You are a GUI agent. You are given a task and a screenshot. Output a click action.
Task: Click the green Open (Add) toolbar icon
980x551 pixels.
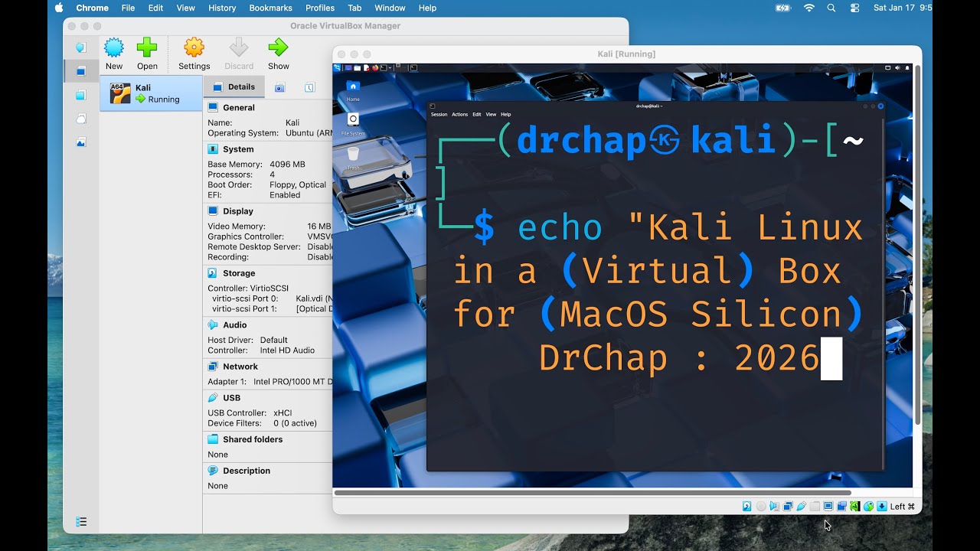click(147, 47)
